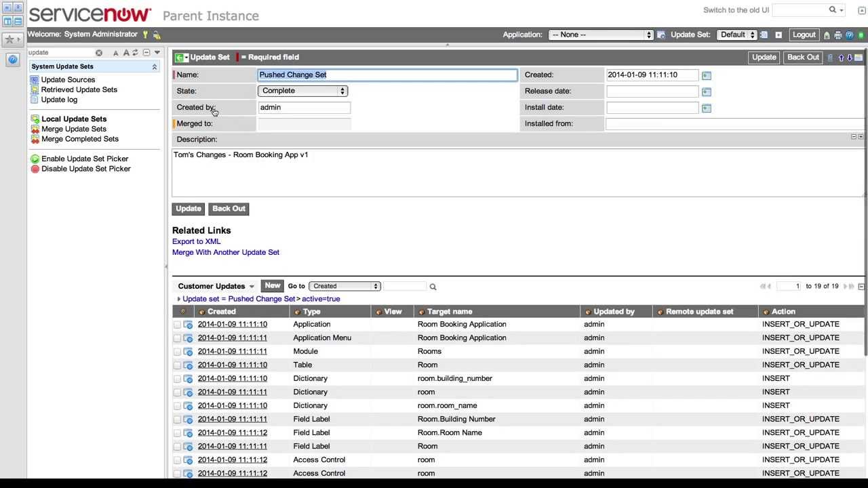Clear the navigator filter with the X icon
This screenshot has width=868, height=488.
99,53
